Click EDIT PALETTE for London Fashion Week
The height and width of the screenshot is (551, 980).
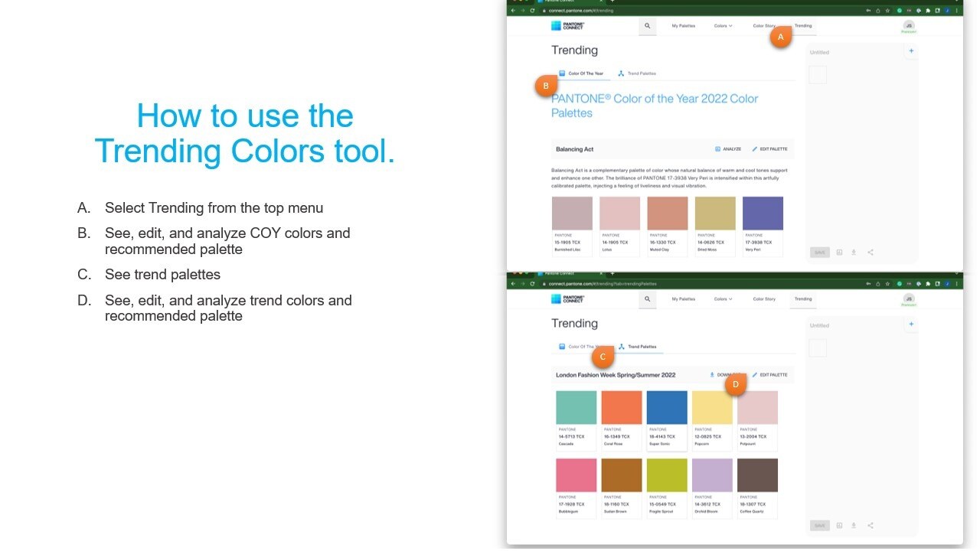[x=769, y=375]
